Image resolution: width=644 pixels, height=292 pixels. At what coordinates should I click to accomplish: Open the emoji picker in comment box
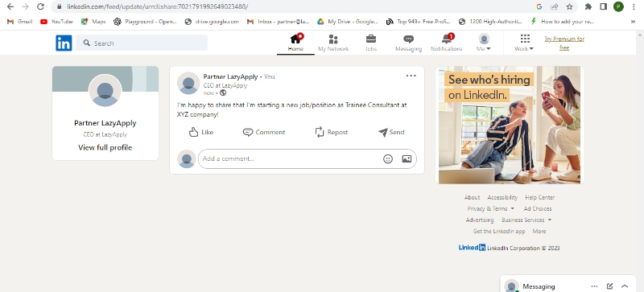(x=388, y=159)
